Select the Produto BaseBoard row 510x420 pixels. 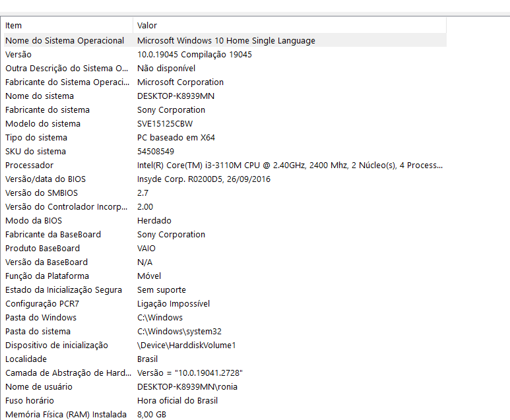[225, 249]
